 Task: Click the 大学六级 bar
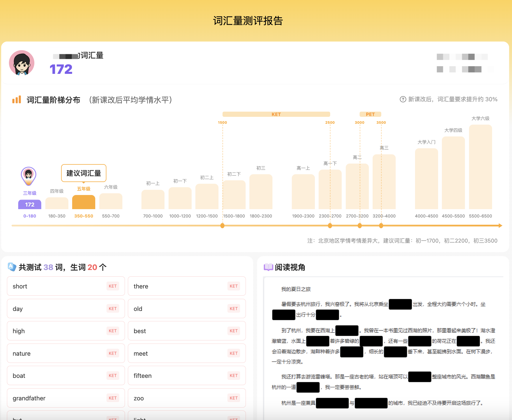481,167
